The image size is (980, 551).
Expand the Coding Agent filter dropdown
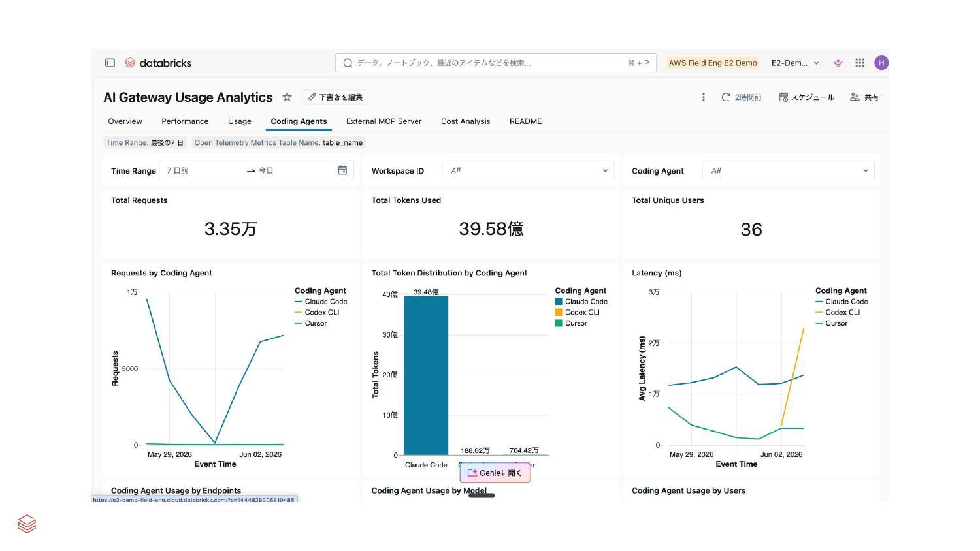[788, 170]
